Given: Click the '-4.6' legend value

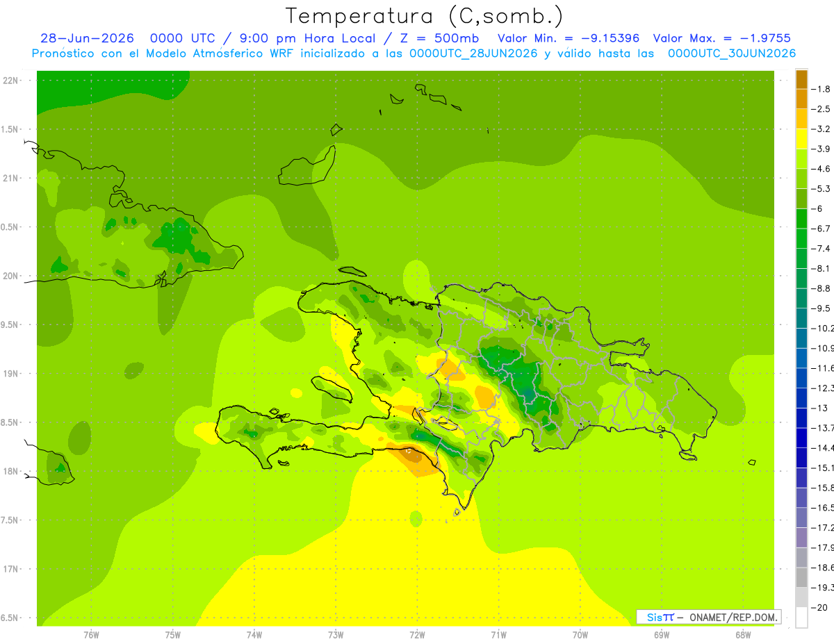Looking at the screenshot, I should tap(820, 169).
